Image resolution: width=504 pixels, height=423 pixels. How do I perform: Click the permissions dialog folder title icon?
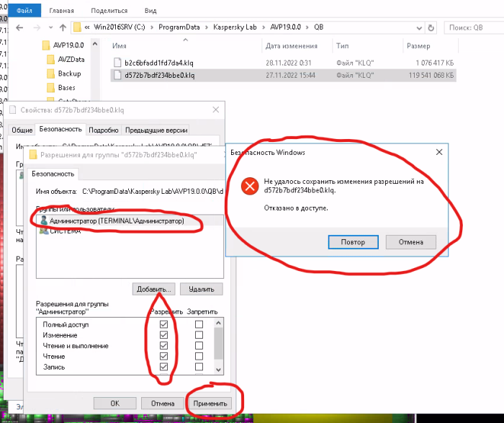tap(33, 155)
